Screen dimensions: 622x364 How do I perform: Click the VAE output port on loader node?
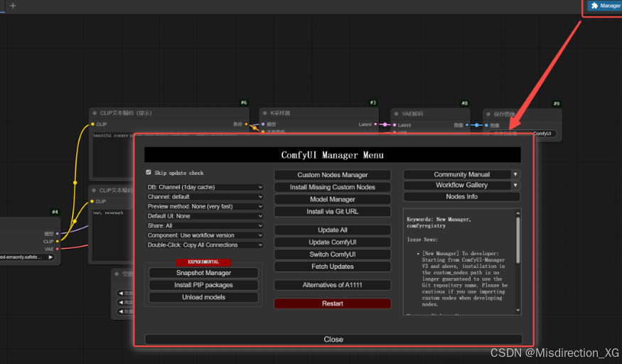coord(58,249)
